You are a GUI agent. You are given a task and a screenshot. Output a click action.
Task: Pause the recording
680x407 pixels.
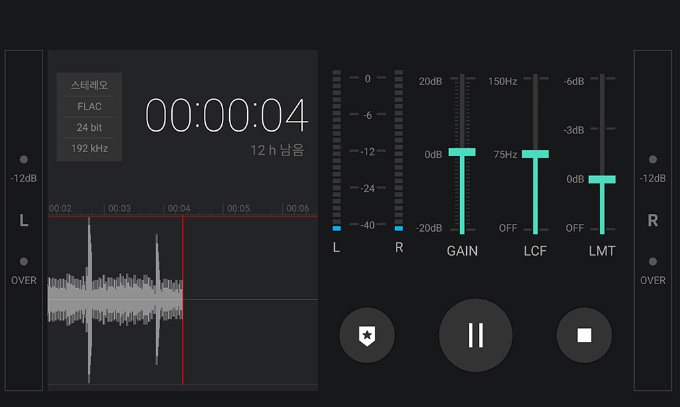pos(476,335)
